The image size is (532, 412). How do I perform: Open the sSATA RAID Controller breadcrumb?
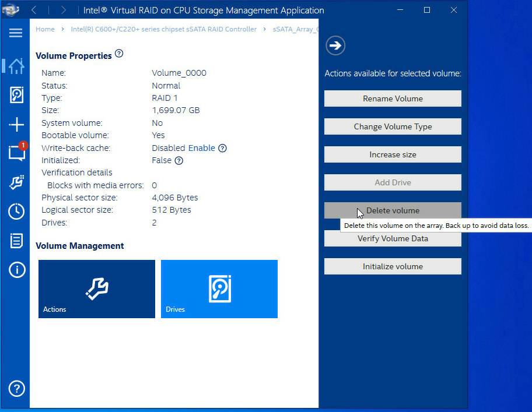[163, 29]
